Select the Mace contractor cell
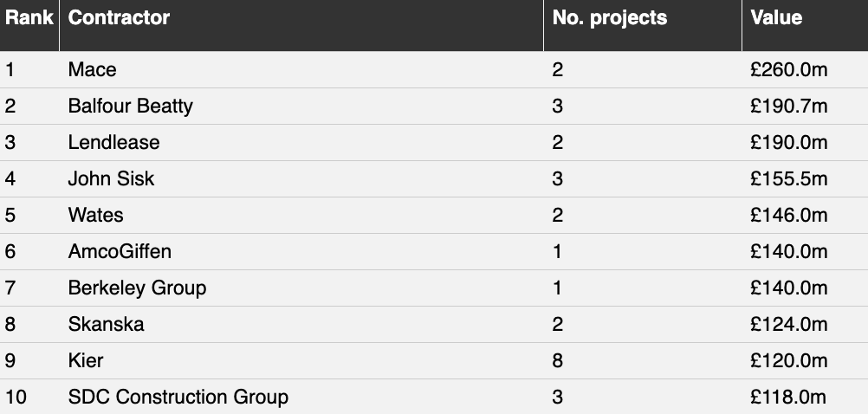 [92, 70]
